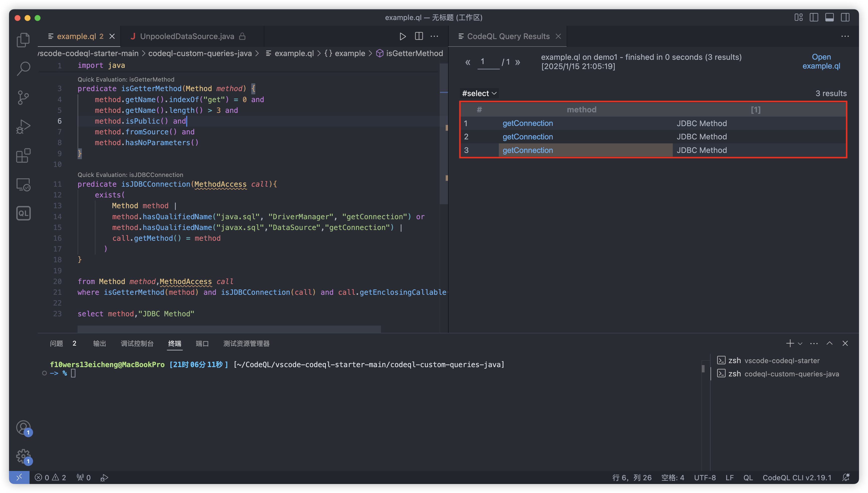Expand the #select result set dropdown
Screen dimensions: 868x493
(479, 93)
